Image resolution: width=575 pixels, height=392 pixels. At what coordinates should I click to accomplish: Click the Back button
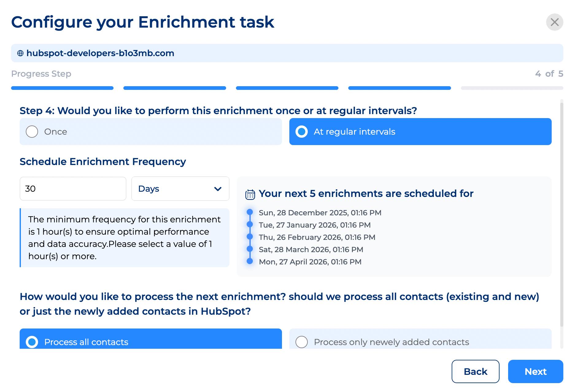click(x=475, y=371)
